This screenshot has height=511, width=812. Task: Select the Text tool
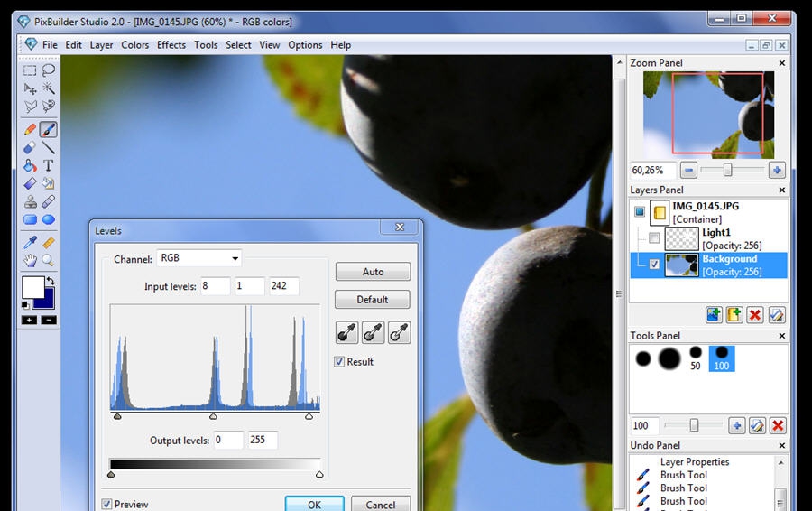[x=49, y=166]
